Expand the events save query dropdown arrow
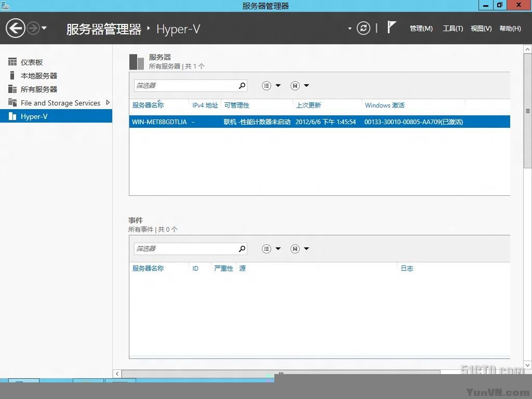532x399 pixels. (307, 249)
